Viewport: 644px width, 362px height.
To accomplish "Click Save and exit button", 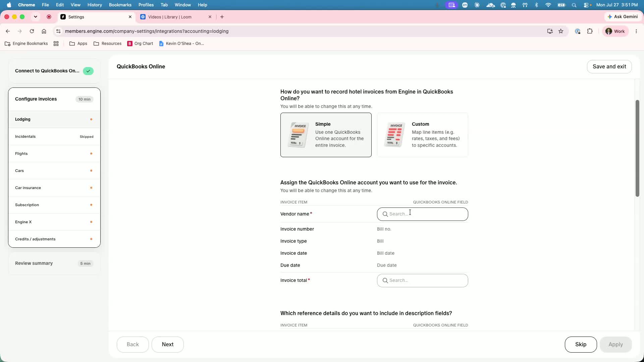I will coord(609,66).
